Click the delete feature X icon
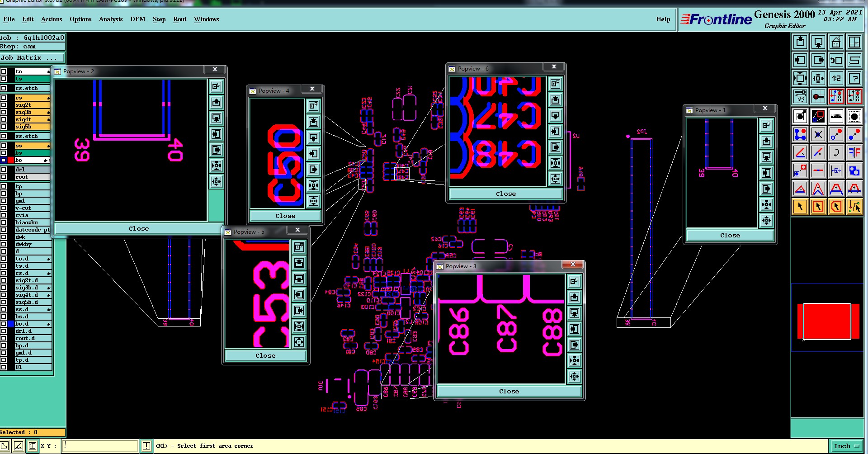The height and width of the screenshot is (454, 868). [818, 134]
